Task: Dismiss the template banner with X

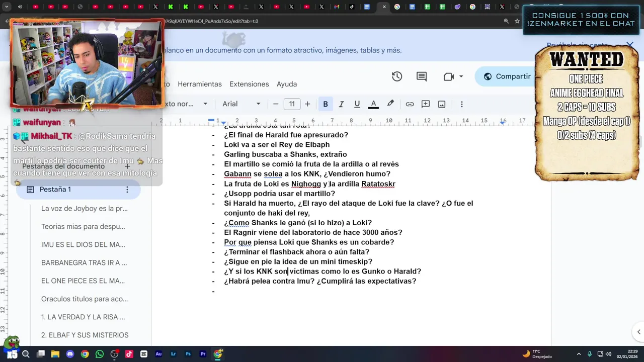Action: [630, 45]
